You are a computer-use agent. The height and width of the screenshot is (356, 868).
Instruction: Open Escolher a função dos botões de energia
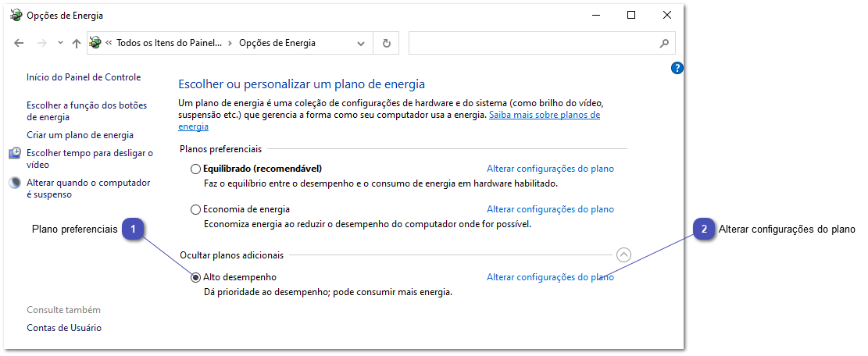[x=87, y=111]
